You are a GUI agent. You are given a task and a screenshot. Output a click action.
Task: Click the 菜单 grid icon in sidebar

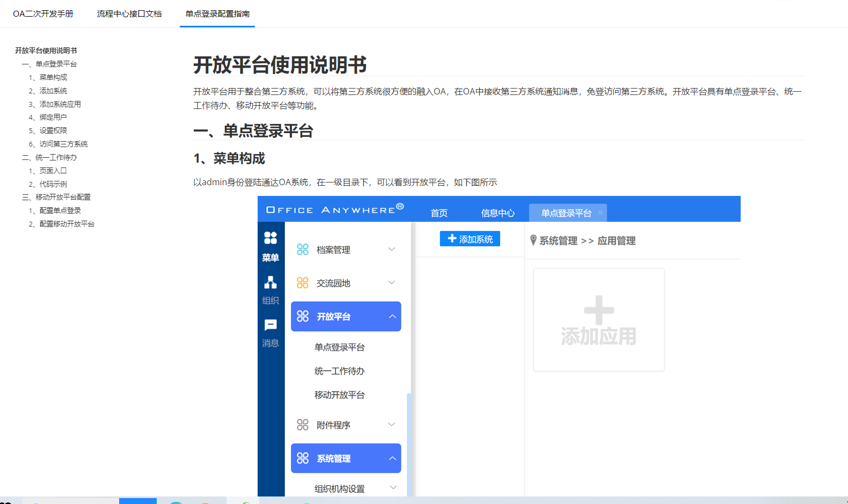[271, 238]
